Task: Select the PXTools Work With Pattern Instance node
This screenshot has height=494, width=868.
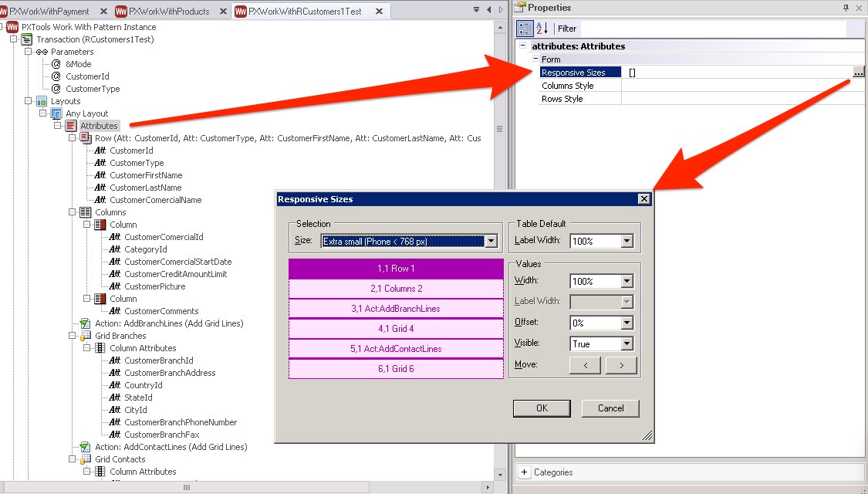Action: tap(89, 27)
